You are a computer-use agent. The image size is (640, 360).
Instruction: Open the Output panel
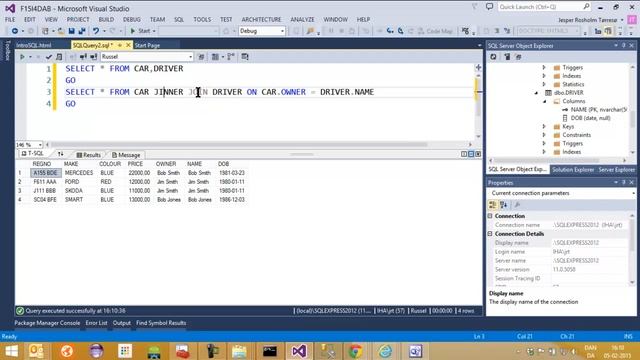pos(122,323)
